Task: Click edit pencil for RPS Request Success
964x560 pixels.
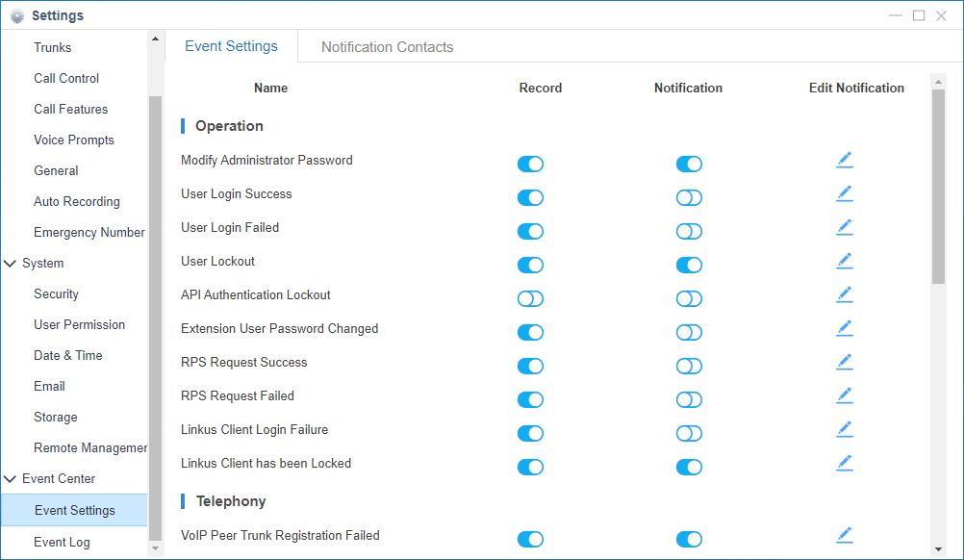Action: pos(844,363)
